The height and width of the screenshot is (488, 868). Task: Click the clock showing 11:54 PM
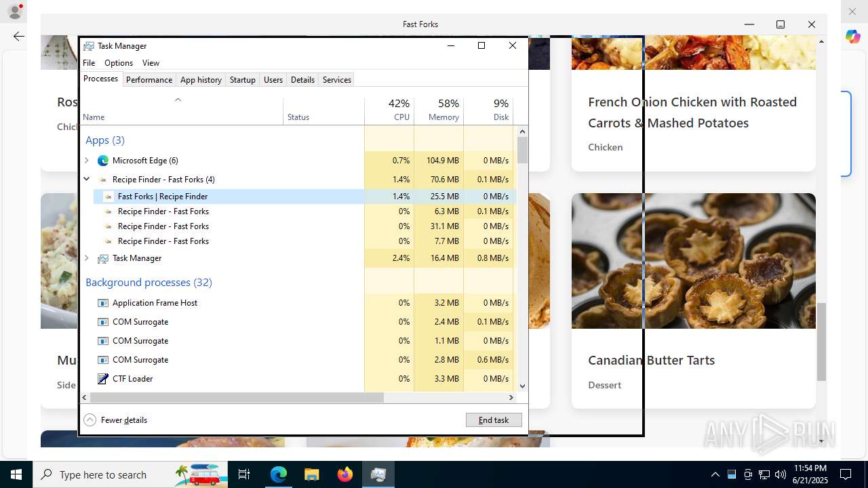pos(810,468)
